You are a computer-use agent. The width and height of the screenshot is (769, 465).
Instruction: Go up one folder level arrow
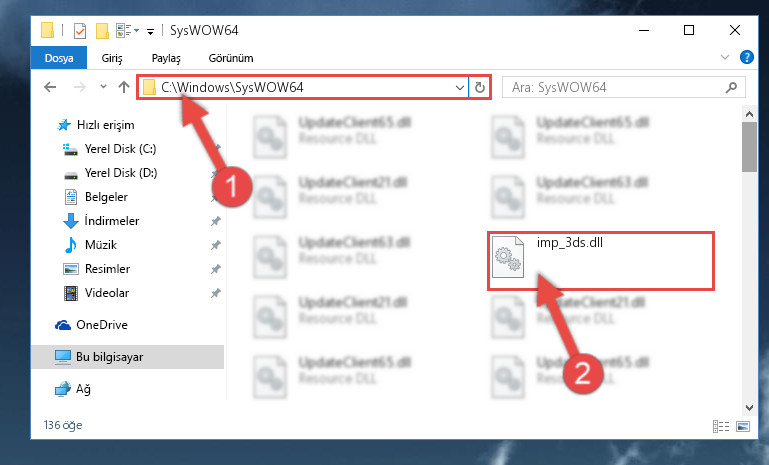pos(124,87)
